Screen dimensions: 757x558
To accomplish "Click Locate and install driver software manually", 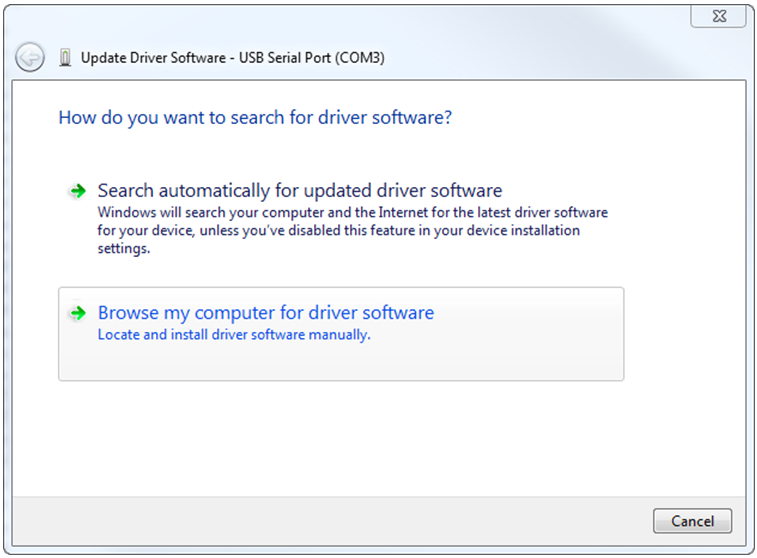I will pyautogui.click(x=234, y=335).
